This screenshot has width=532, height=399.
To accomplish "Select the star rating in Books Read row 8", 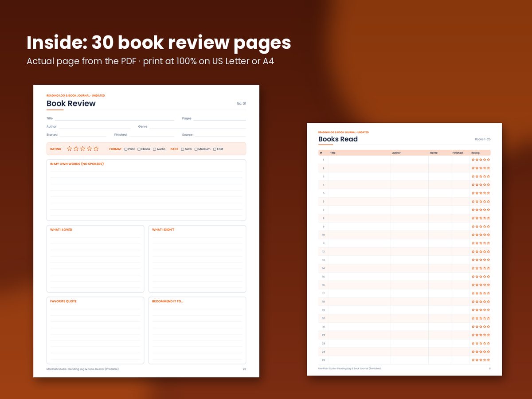I will coord(481,218).
